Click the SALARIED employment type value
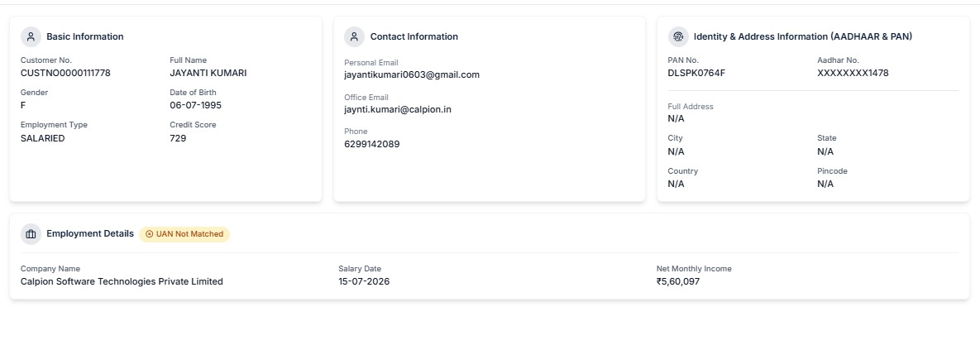 coord(42,138)
